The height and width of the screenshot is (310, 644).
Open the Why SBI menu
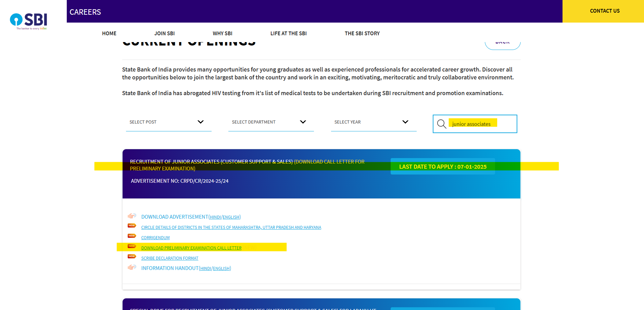coord(223,34)
